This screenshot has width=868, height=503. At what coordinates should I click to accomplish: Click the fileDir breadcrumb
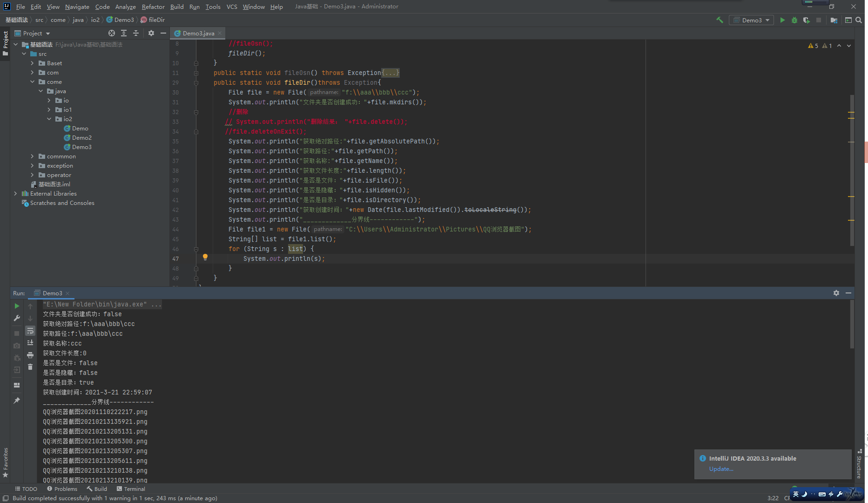pyautogui.click(x=153, y=20)
